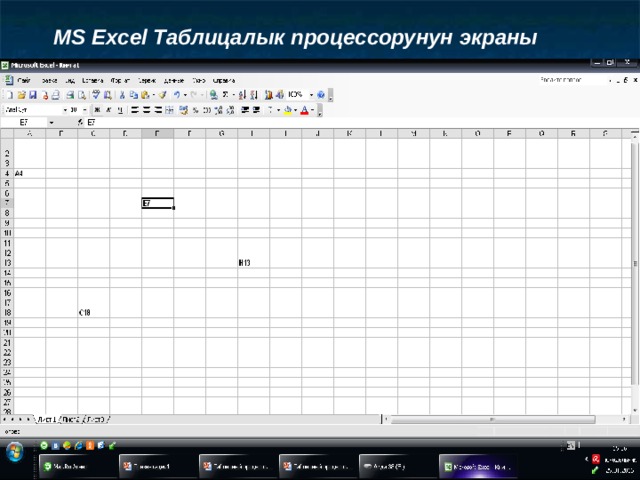The image size is (640, 480).
Task: Open the Paste options dropdown arrow
Action: (x=153, y=95)
